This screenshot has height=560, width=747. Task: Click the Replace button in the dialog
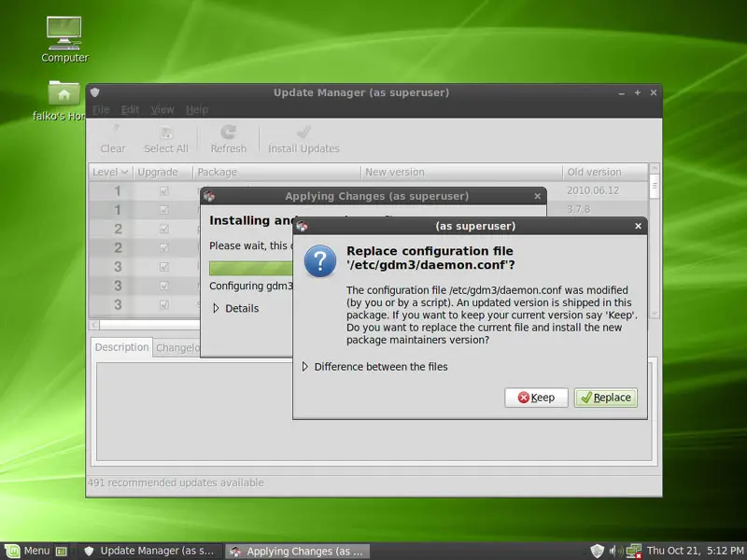click(x=605, y=398)
